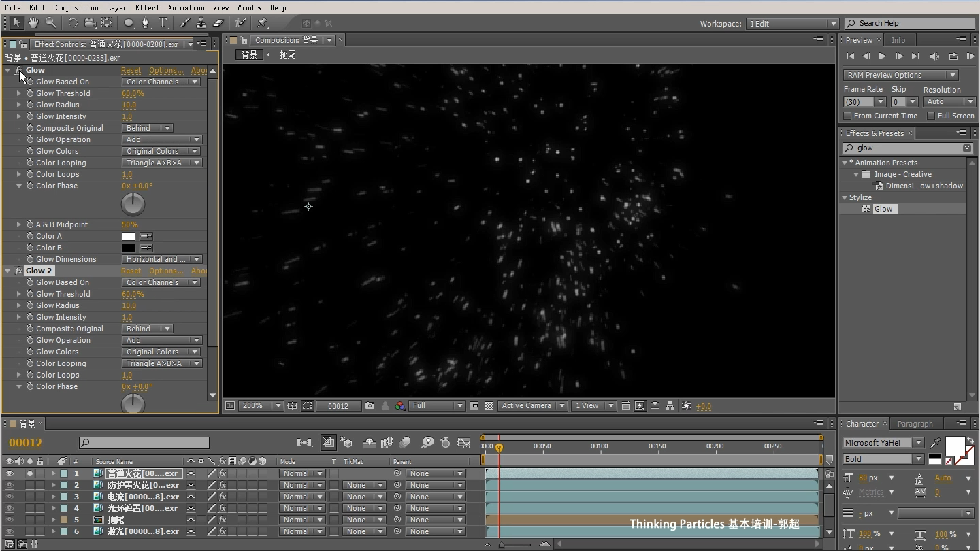
Task: Enable Motion Blur for timeline layers
Action: pos(405,443)
